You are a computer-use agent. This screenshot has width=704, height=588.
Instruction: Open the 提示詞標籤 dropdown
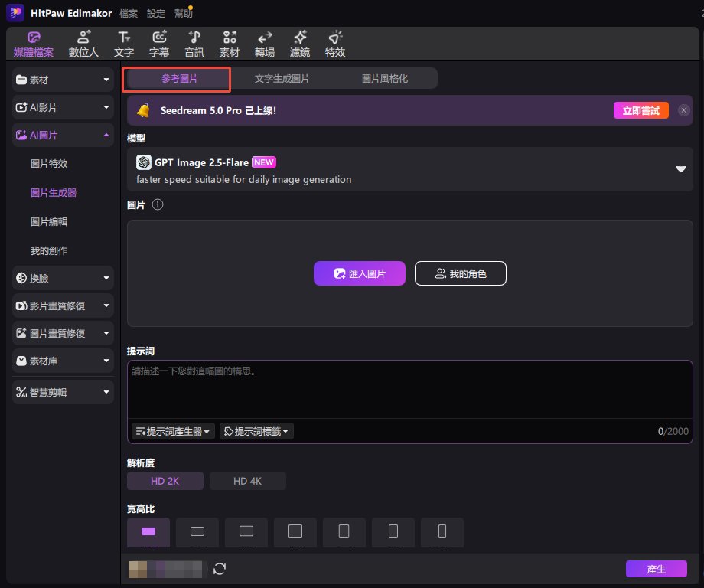[256, 431]
